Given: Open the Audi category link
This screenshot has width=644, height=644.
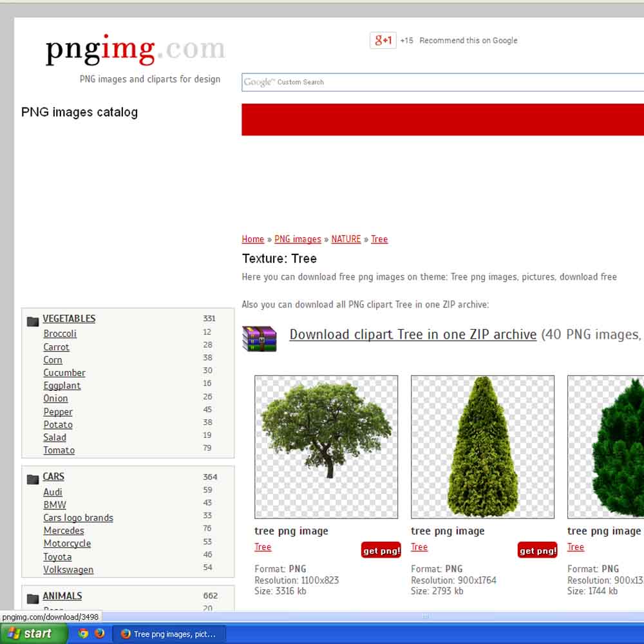Looking at the screenshot, I should 53,492.
